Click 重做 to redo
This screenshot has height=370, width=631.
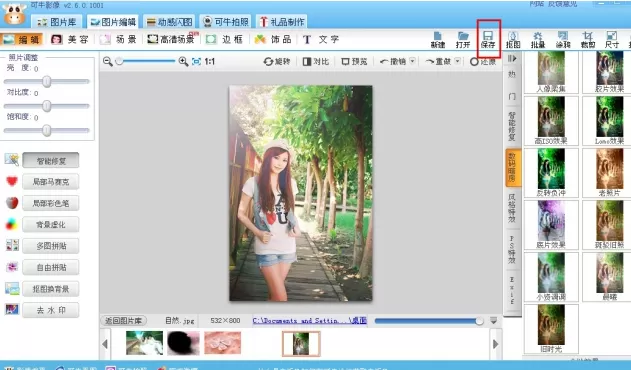click(x=438, y=62)
